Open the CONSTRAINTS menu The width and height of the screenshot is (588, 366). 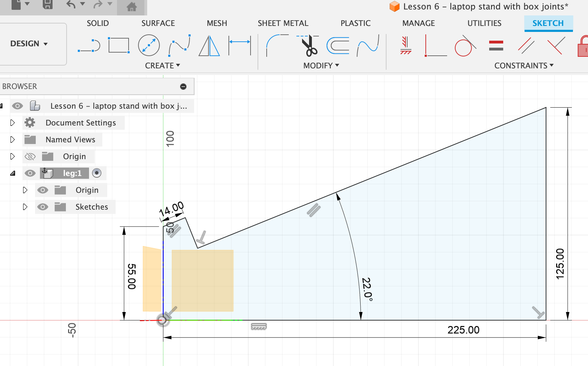click(524, 66)
